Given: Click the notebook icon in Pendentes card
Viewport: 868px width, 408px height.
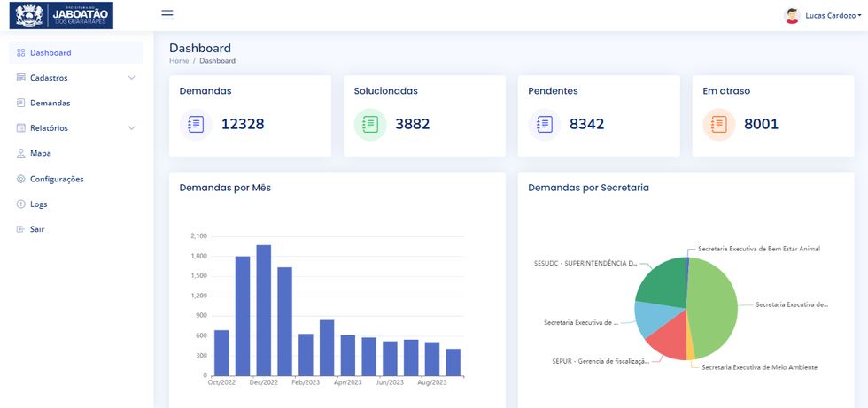Looking at the screenshot, I should (x=545, y=125).
